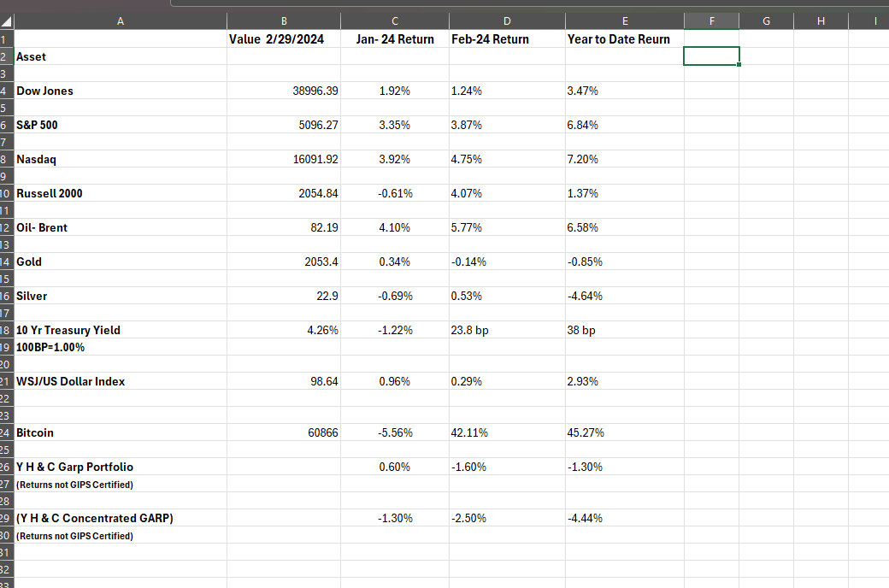This screenshot has height=588, width=889.
Task: Select 'Y H & C Garp Portfolio' cell
Action: (x=121, y=467)
